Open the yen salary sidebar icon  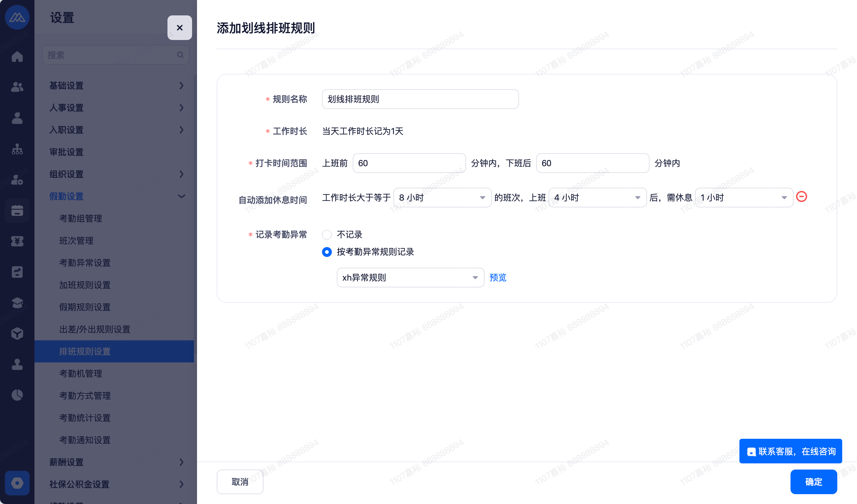[17, 241]
